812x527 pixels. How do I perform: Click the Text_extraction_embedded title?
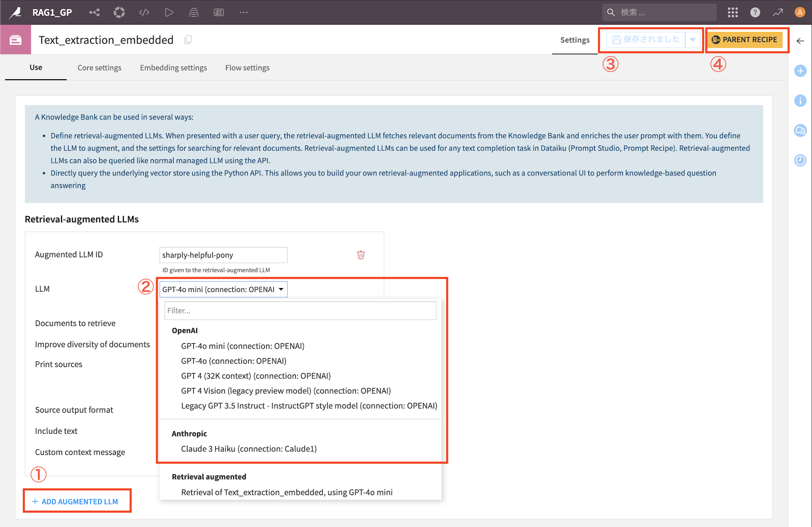coord(106,40)
